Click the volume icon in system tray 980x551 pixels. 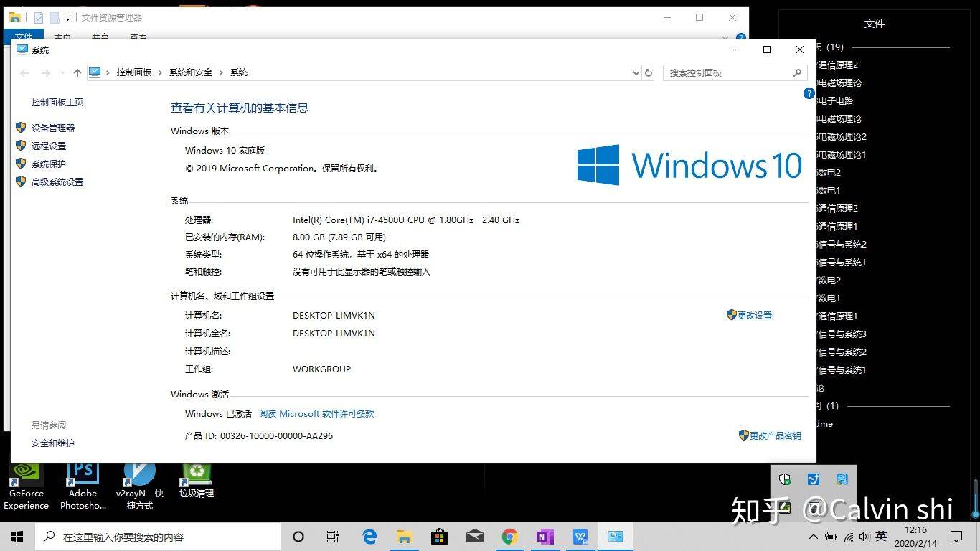coord(864,537)
